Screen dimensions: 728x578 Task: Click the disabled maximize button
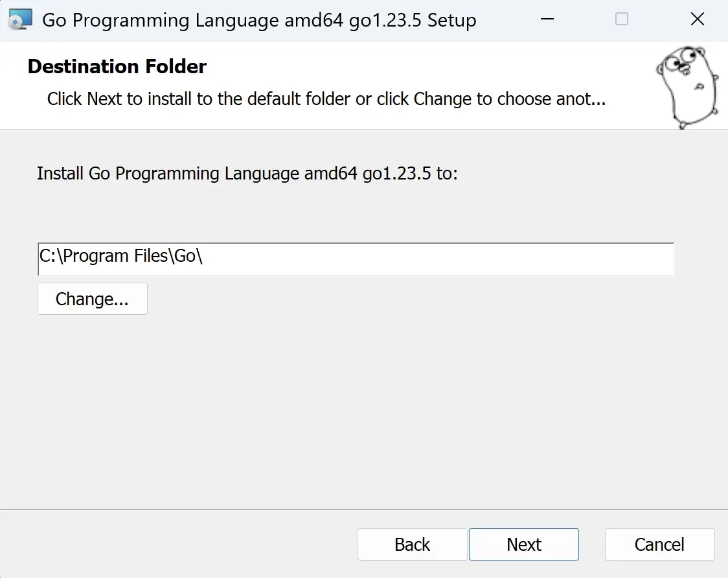[x=622, y=19]
